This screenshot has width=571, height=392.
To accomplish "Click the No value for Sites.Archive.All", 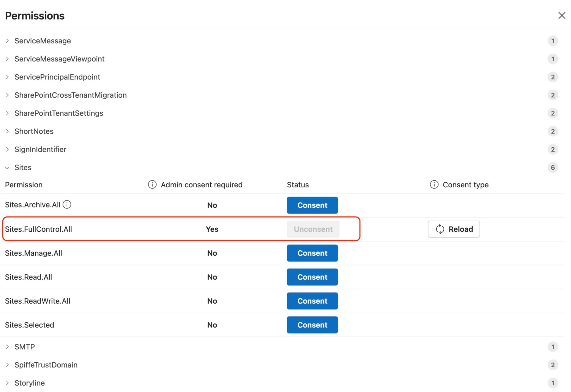I will pos(212,205).
